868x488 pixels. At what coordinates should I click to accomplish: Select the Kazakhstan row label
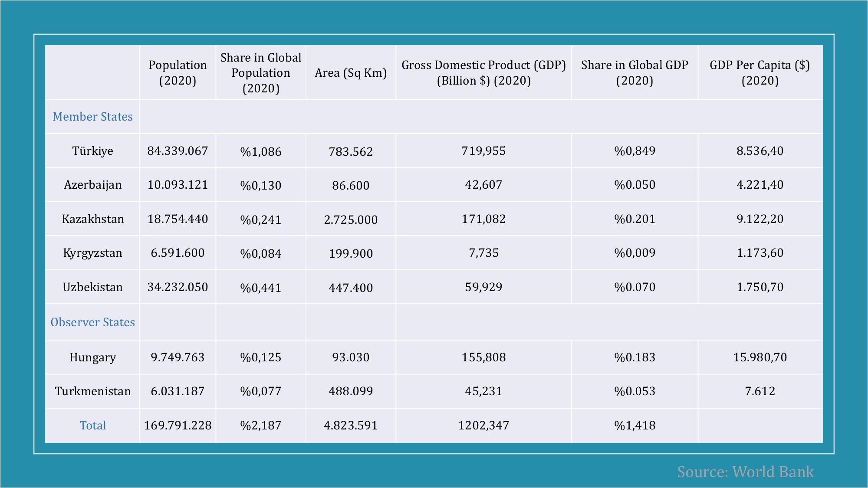point(92,219)
